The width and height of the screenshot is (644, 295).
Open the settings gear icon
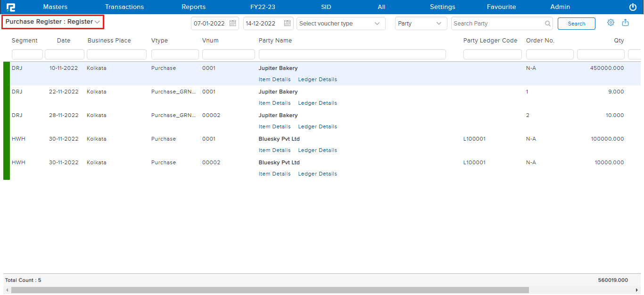611,23
